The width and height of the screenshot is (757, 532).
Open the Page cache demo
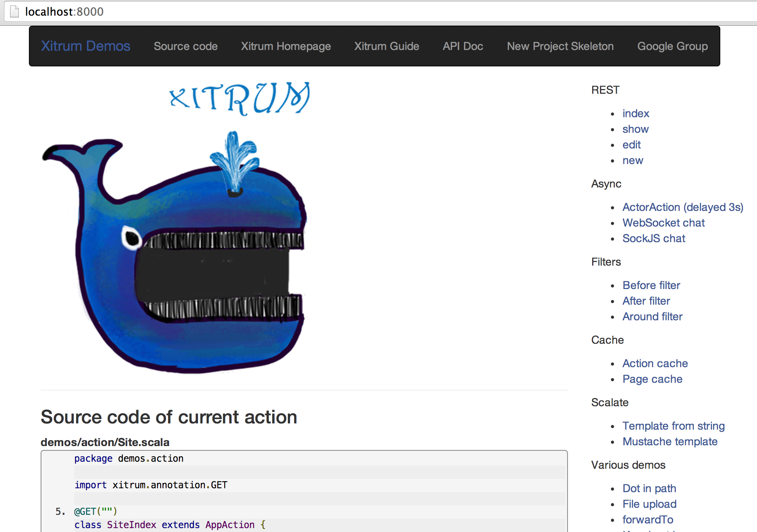[x=652, y=379]
